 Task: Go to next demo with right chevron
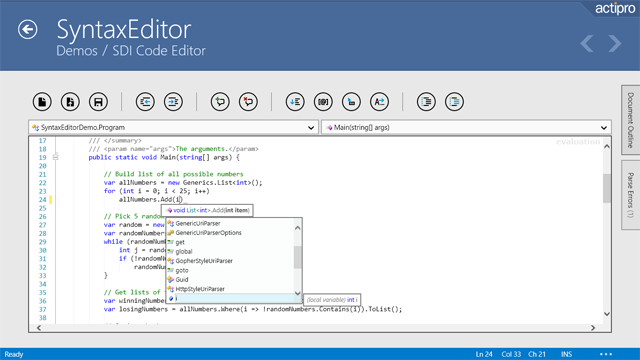(x=614, y=43)
